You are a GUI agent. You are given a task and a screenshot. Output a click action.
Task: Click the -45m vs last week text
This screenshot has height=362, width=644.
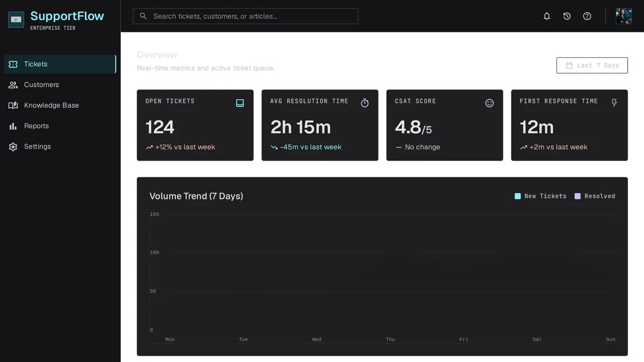[x=311, y=147]
